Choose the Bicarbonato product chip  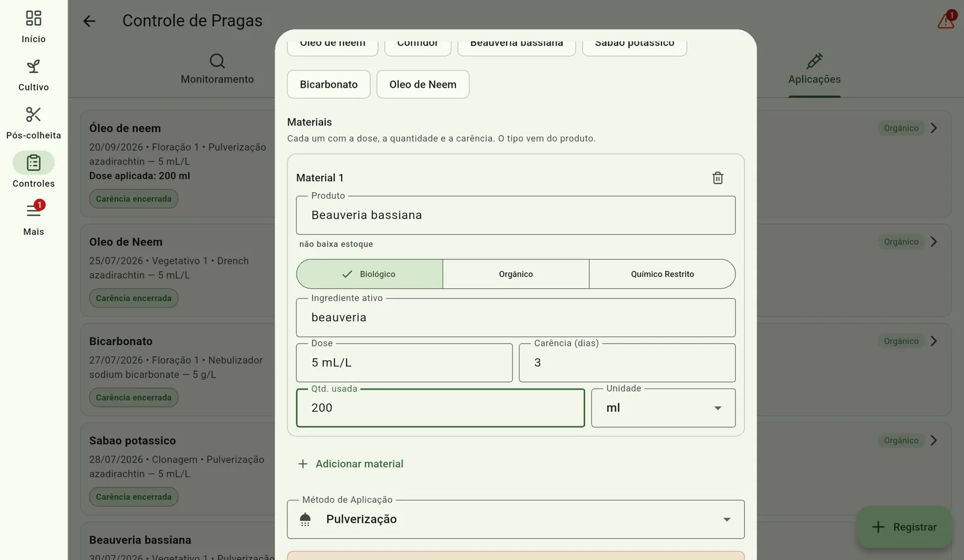(x=329, y=84)
